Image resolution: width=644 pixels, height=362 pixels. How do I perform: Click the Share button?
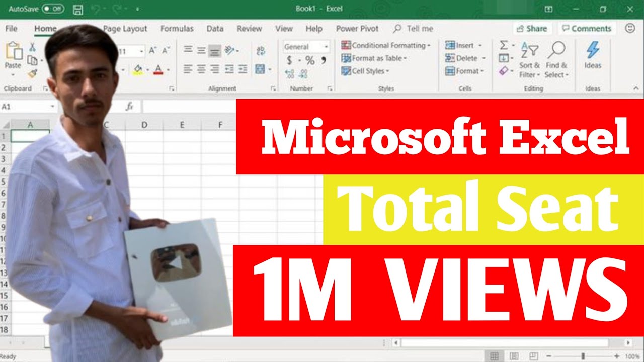532,29
